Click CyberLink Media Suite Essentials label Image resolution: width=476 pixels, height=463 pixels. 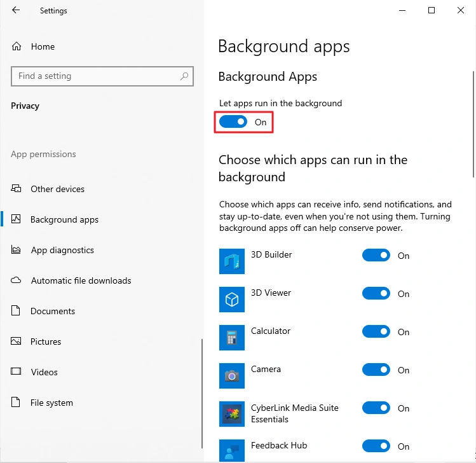(x=294, y=413)
